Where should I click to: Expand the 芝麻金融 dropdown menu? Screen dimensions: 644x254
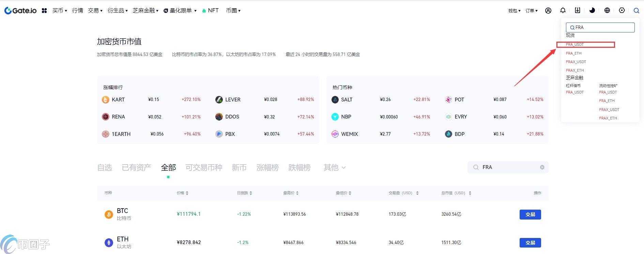coord(145,11)
